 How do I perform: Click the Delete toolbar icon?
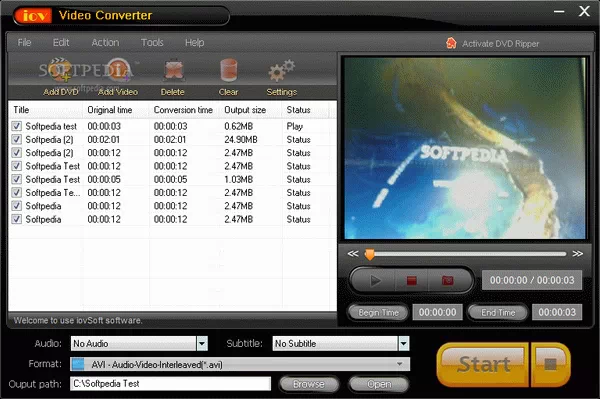point(173,70)
